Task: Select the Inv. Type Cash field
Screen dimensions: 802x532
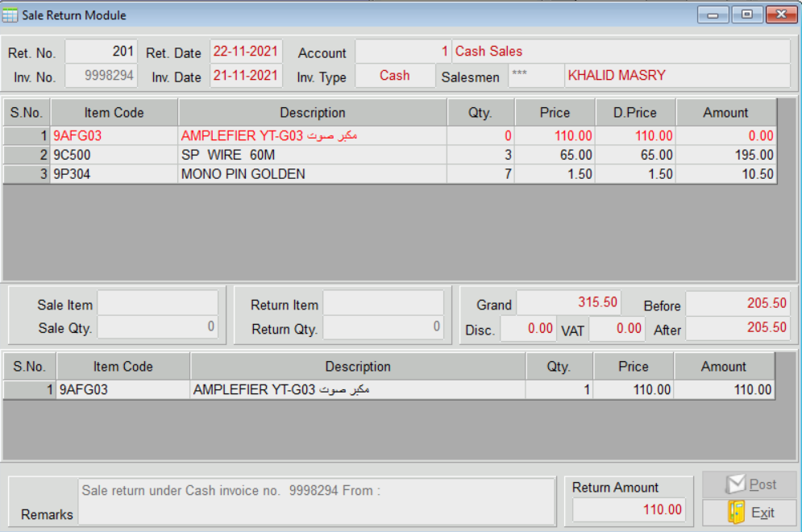Action: coord(395,76)
